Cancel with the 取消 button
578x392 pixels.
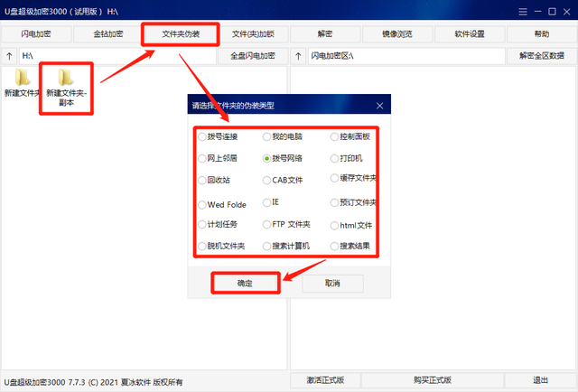[x=332, y=284]
